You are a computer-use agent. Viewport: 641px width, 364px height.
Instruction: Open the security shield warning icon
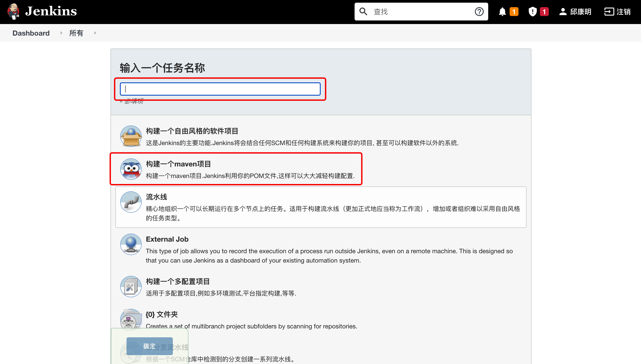click(532, 12)
